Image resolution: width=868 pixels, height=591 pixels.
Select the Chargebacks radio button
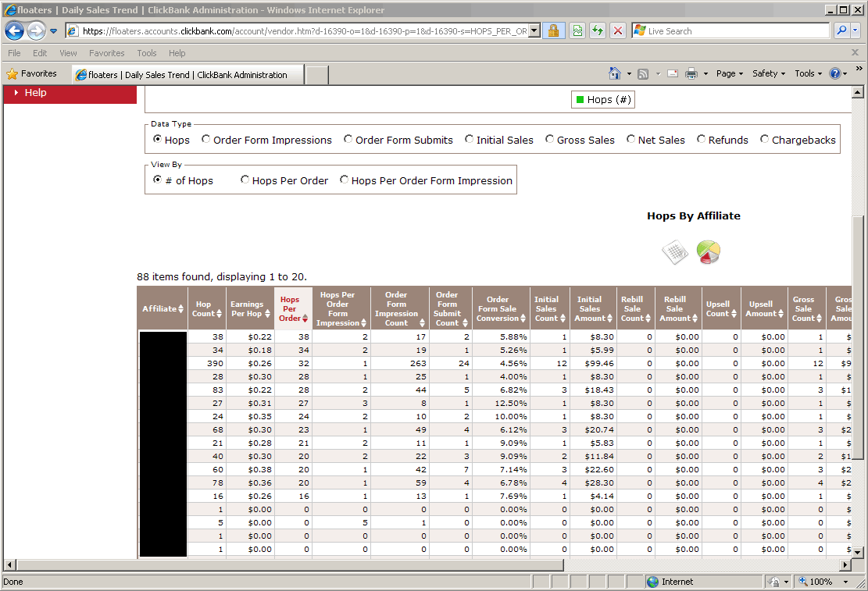pyautogui.click(x=765, y=139)
